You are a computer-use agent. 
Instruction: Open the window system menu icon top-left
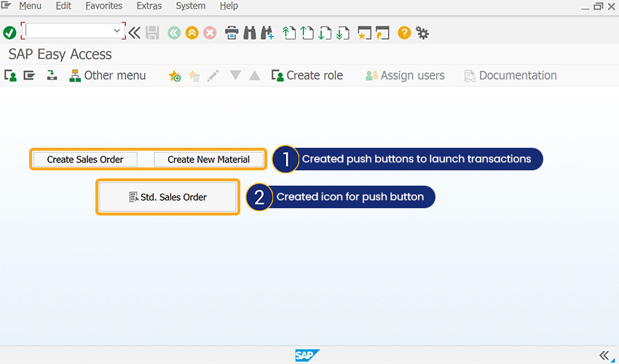coord(6,5)
